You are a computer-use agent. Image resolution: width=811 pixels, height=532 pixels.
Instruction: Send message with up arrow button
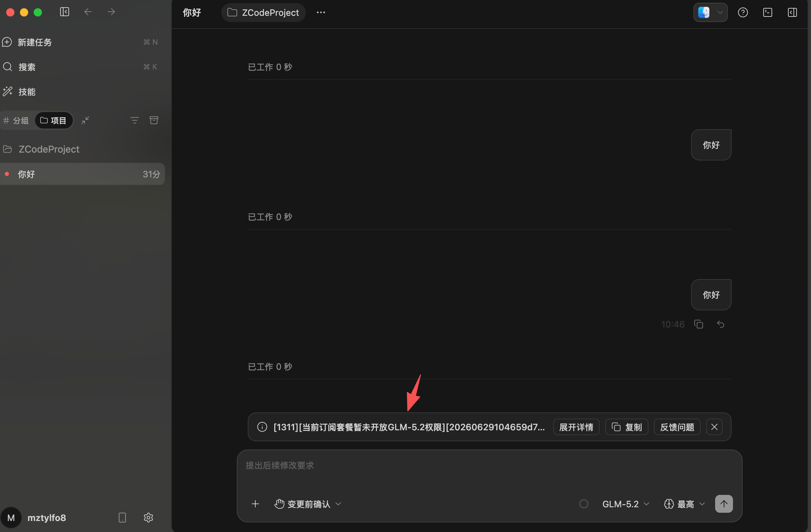coord(724,504)
